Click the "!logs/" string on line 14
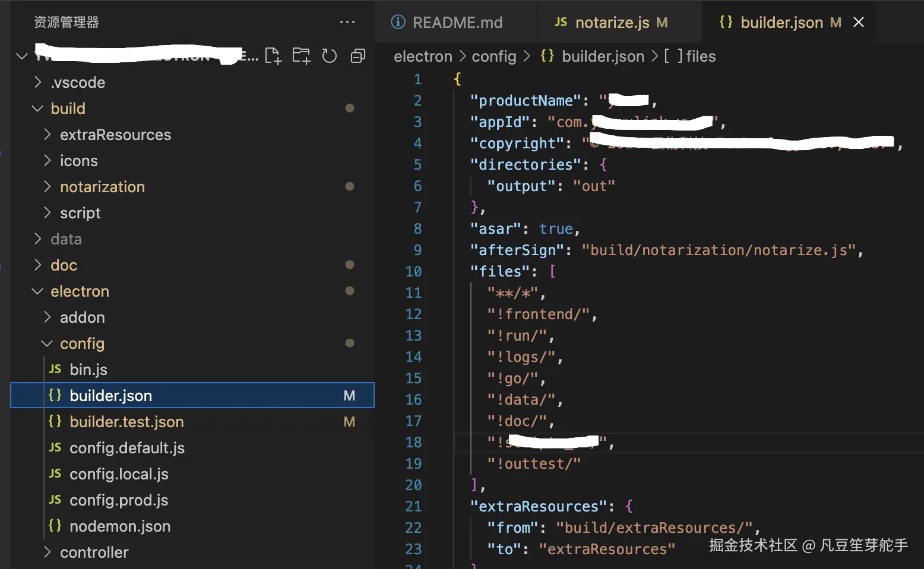This screenshot has width=924, height=569. pyautogui.click(x=521, y=357)
